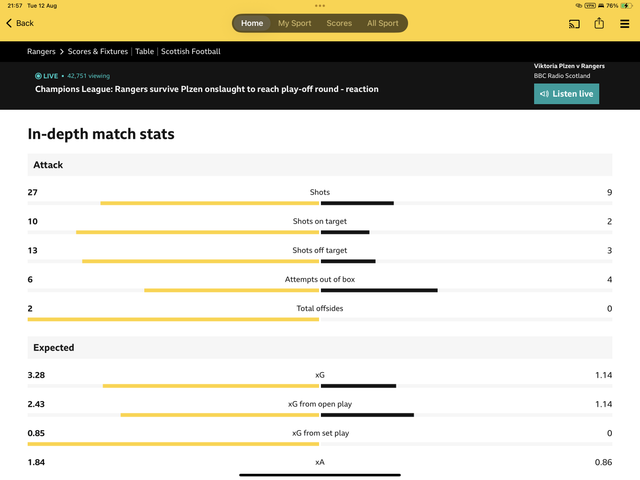Screen dimensions: 640x480
Task: Open the cast to screen icon
Action: pyautogui.click(x=574, y=24)
